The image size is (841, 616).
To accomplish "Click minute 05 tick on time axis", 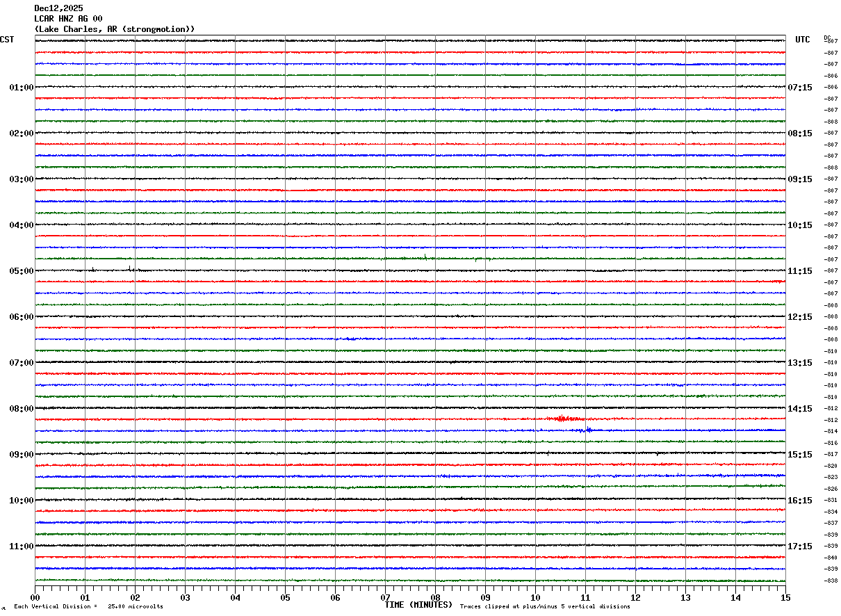I will point(285,597).
